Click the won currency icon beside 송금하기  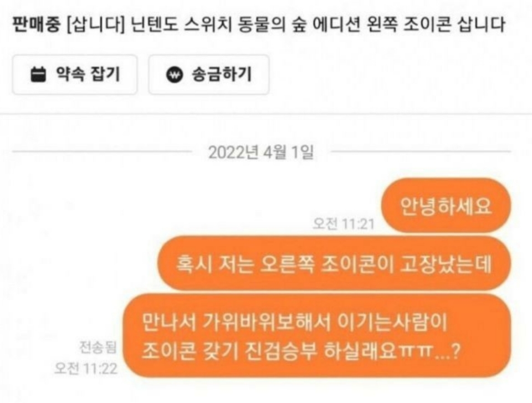[174, 74]
